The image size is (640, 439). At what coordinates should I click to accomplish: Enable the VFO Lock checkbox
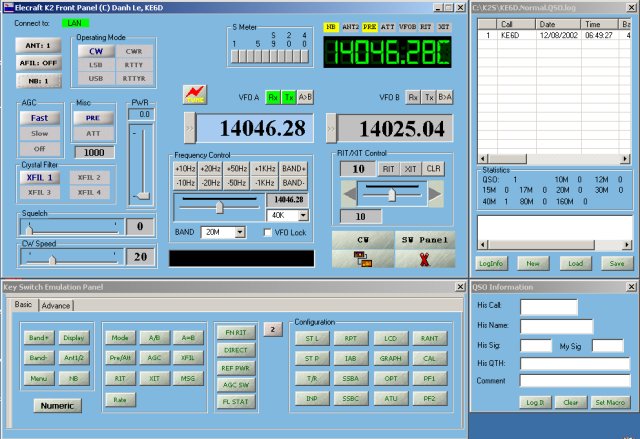coord(268,232)
